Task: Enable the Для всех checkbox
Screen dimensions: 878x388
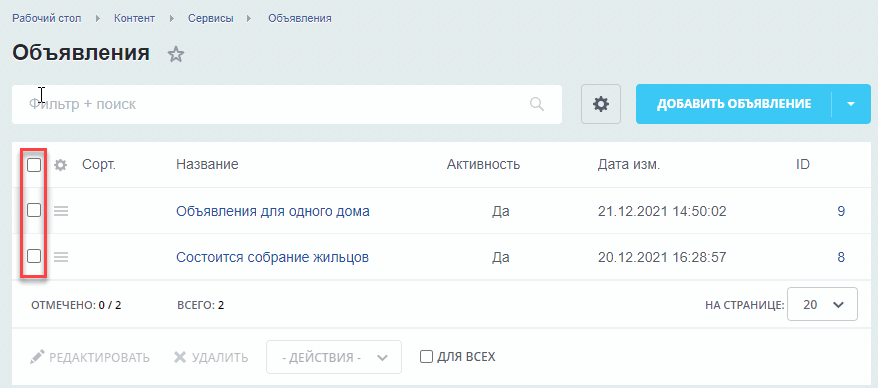Action: (x=426, y=357)
